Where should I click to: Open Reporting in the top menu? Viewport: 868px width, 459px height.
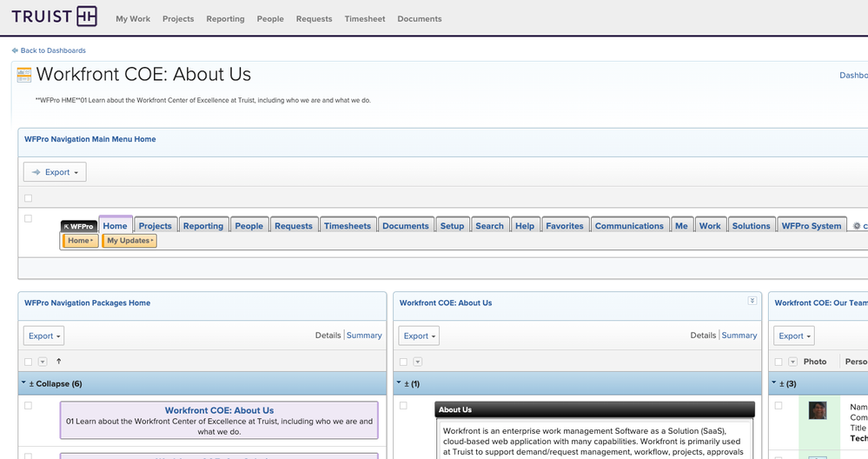coord(225,18)
